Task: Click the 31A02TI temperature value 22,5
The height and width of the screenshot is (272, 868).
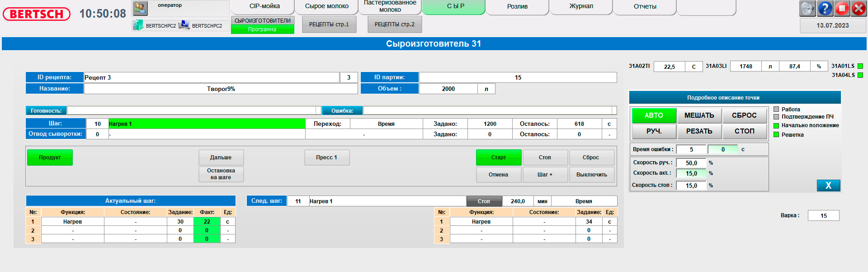Action: [670, 67]
